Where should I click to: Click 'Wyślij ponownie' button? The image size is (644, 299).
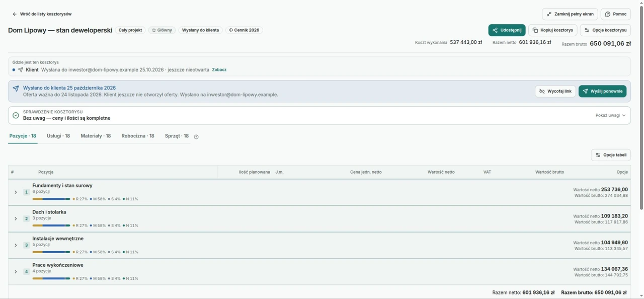coord(602,91)
